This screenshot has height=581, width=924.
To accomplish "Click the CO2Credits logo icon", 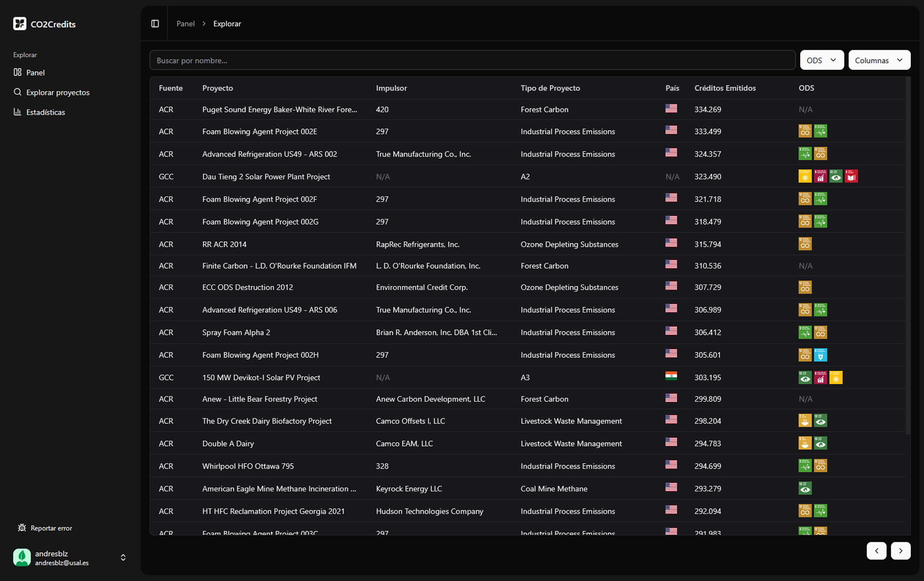I will [20, 24].
